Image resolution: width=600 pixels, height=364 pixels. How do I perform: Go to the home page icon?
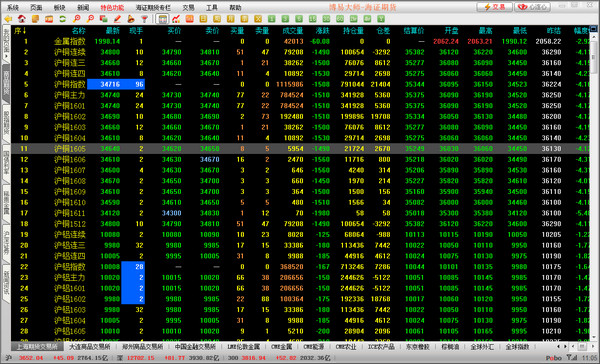point(22,19)
